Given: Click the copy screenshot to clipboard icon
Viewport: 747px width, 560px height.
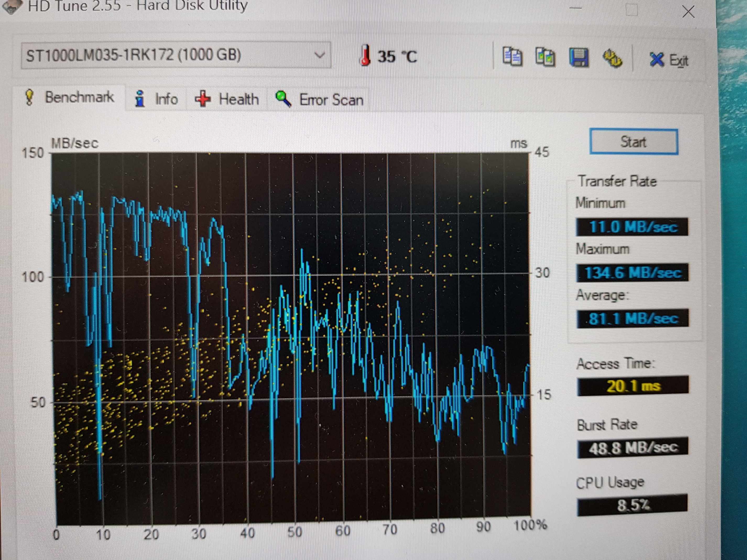Looking at the screenshot, I should (x=545, y=57).
